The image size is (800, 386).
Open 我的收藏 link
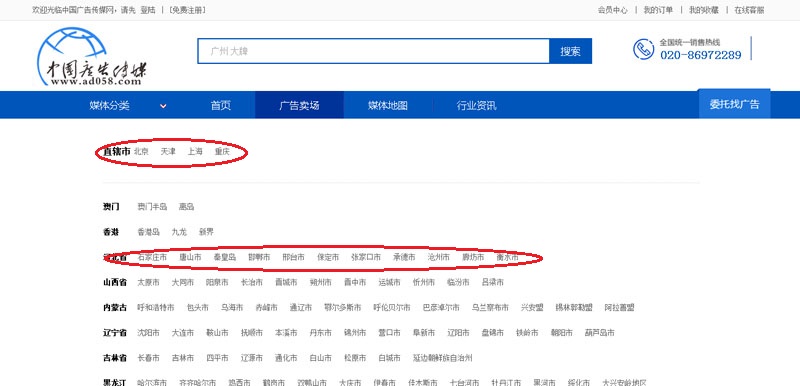pos(704,10)
